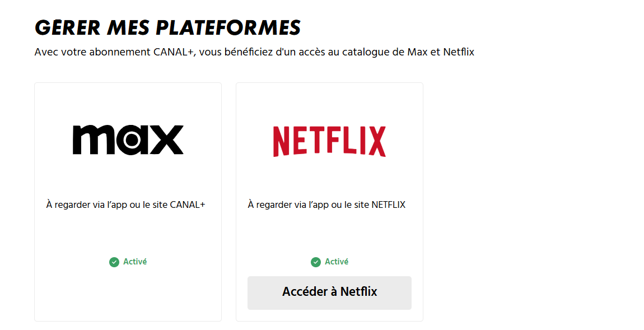Click the word Max in the subtitle sentence
644x330 pixels.
[x=417, y=52]
